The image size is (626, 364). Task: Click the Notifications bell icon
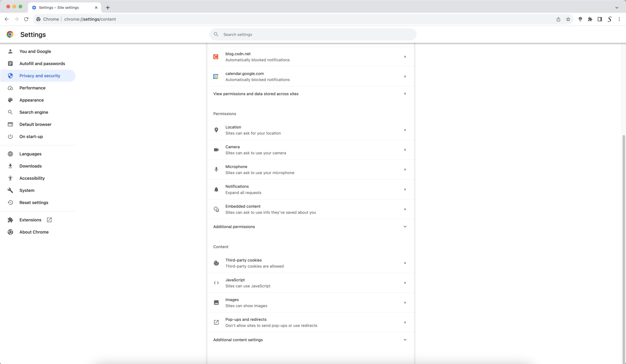(216, 189)
